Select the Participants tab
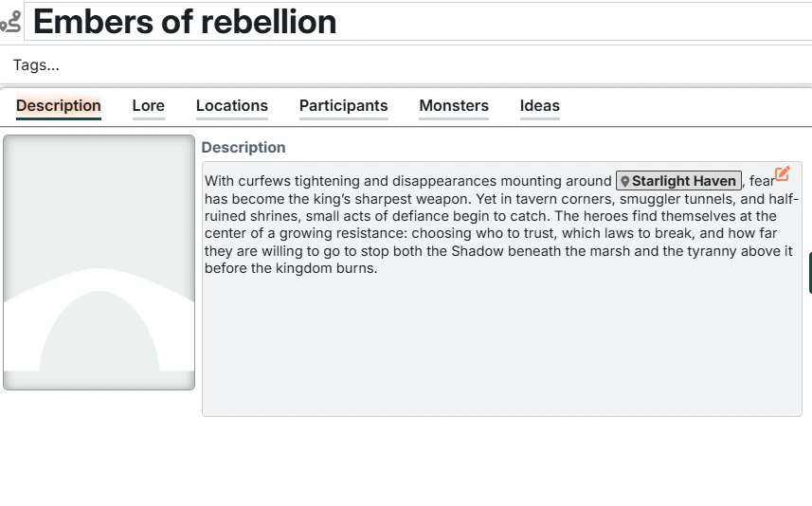Screen dimensions: 812x506 (343, 106)
